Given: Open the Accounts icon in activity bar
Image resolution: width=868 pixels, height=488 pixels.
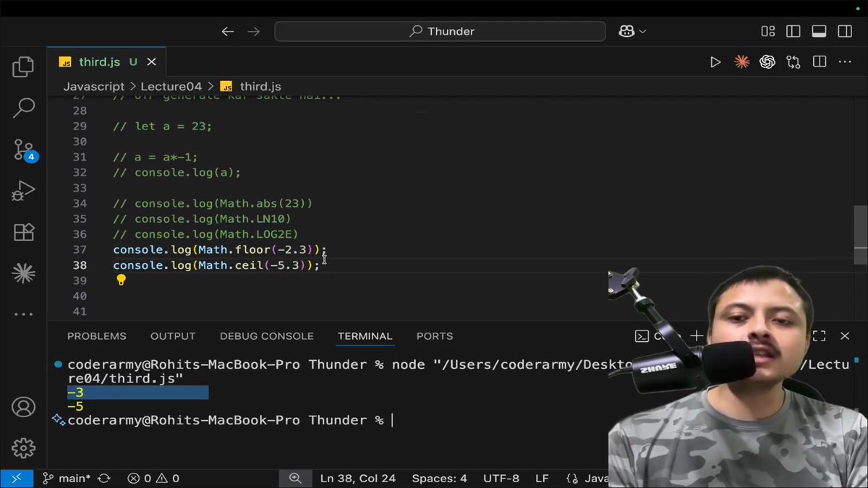Looking at the screenshot, I should [23, 407].
